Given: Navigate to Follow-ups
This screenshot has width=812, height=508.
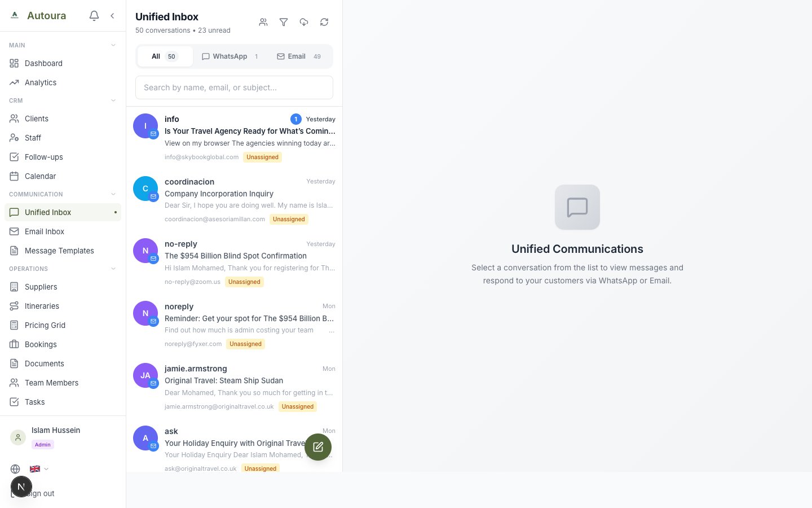Looking at the screenshot, I should (x=63, y=157).
